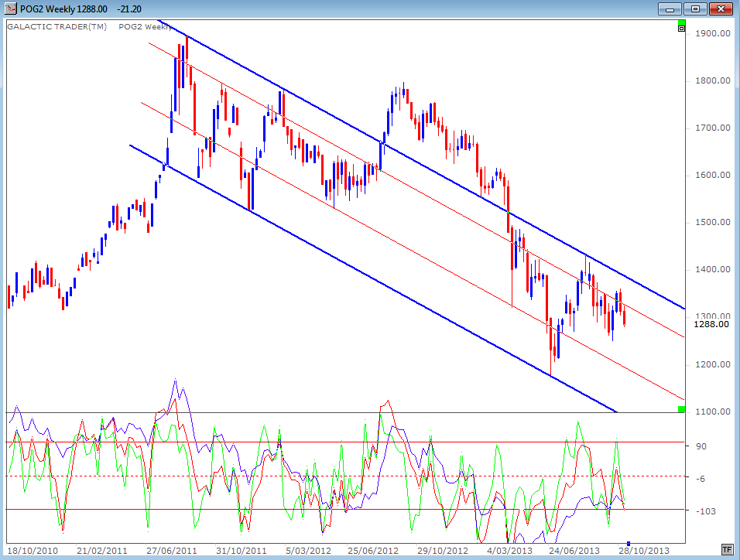Click the 18/10/2010 date label
This screenshot has height=560, width=740.
pos(33,551)
